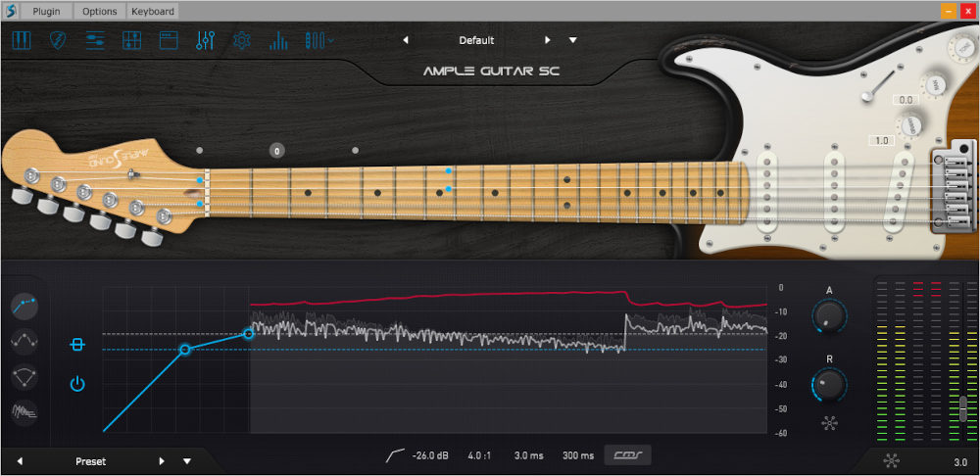The image size is (980, 476).
Task: Expand the Default preset dropdown list
Action: pos(573,40)
